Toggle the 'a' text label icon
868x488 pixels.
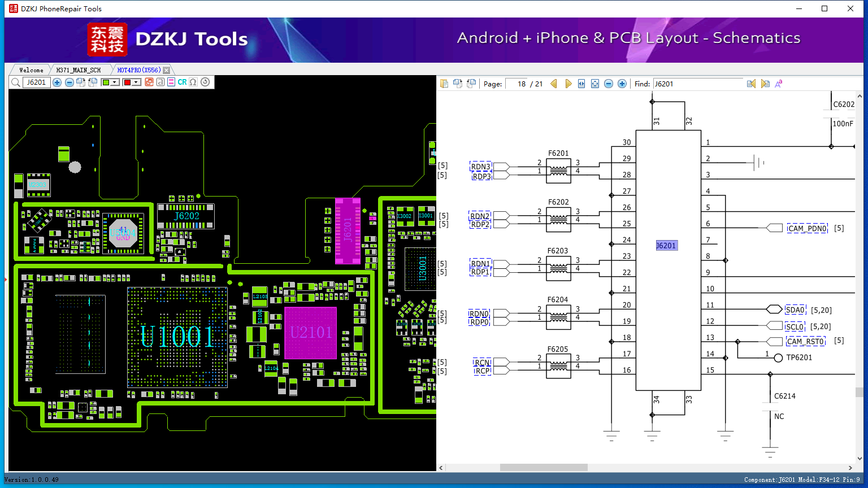[x=160, y=82]
